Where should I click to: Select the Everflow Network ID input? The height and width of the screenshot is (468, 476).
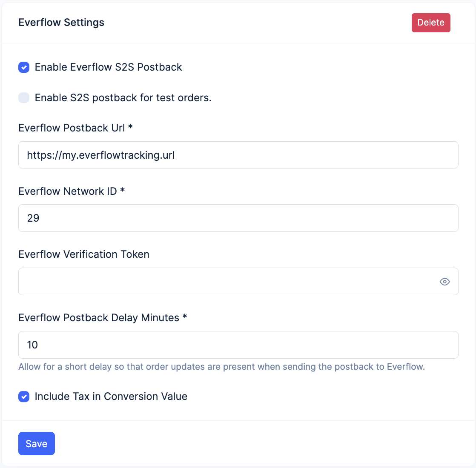238,218
